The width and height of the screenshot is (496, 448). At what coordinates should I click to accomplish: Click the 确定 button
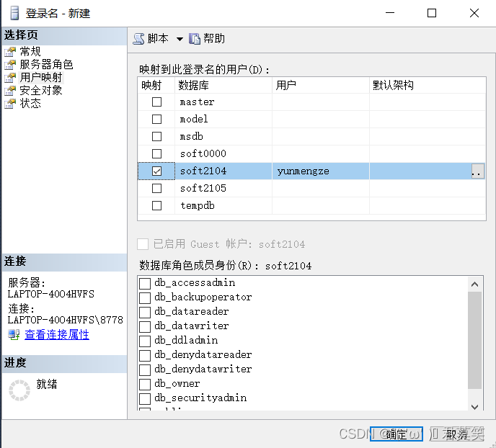[x=397, y=434]
